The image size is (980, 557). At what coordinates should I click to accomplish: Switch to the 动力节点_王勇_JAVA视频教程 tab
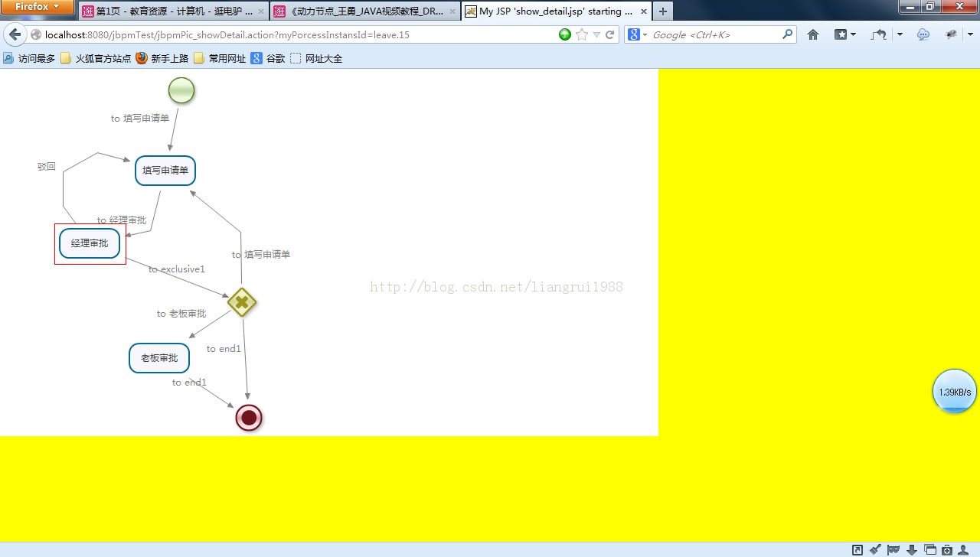(364, 11)
